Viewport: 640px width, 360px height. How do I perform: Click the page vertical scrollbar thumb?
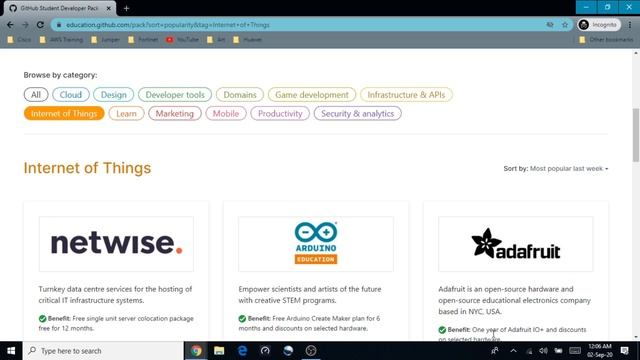(636, 135)
